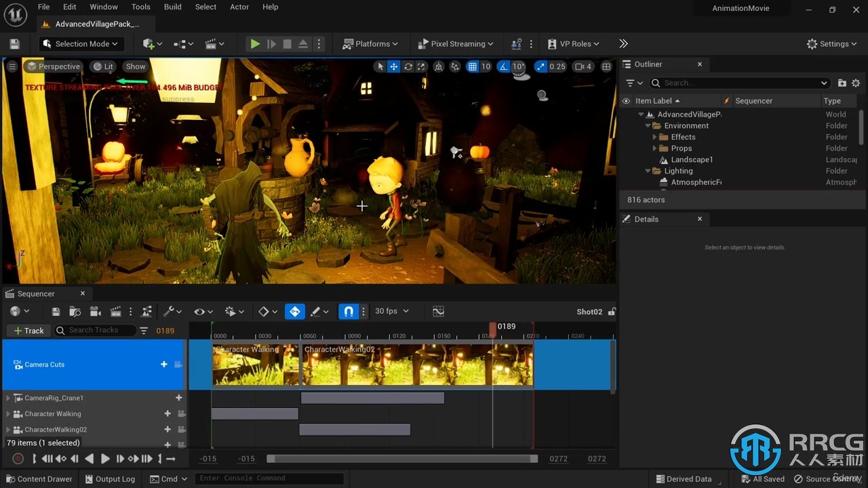Image resolution: width=868 pixels, height=488 pixels.
Task: Open the viewport hamburger options menu
Action: tap(12, 66)
